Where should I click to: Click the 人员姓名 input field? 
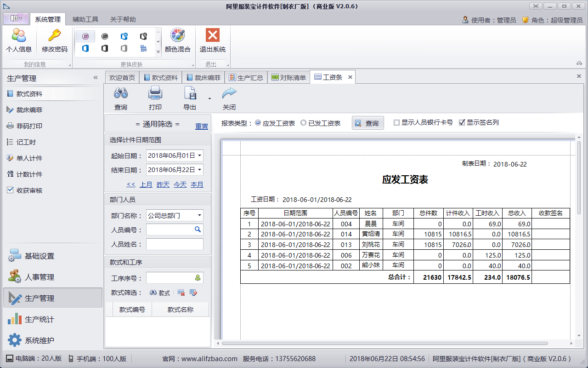point(175,244)
